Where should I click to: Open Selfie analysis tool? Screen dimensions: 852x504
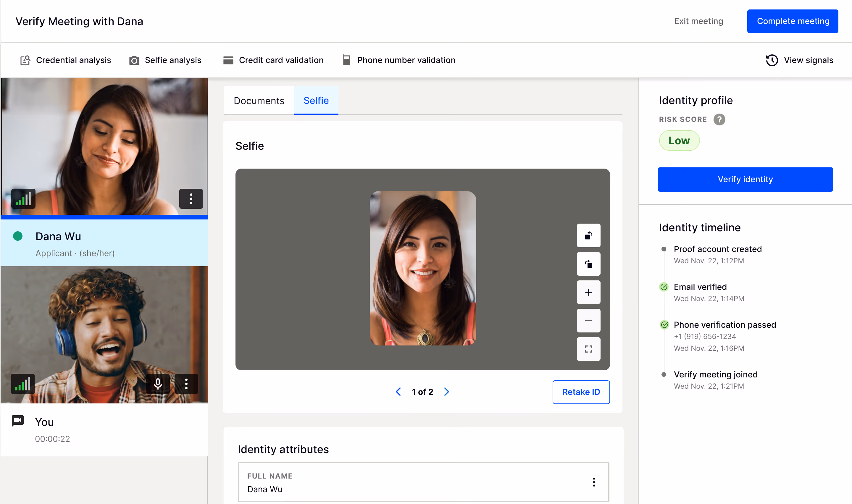(165, 60)
